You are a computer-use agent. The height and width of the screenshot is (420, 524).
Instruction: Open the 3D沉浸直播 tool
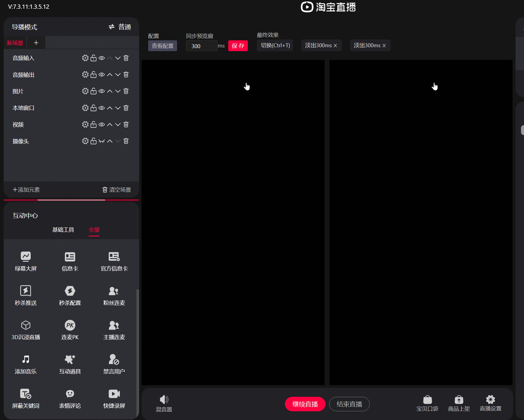pyautogui.click(x=26, y=330)
